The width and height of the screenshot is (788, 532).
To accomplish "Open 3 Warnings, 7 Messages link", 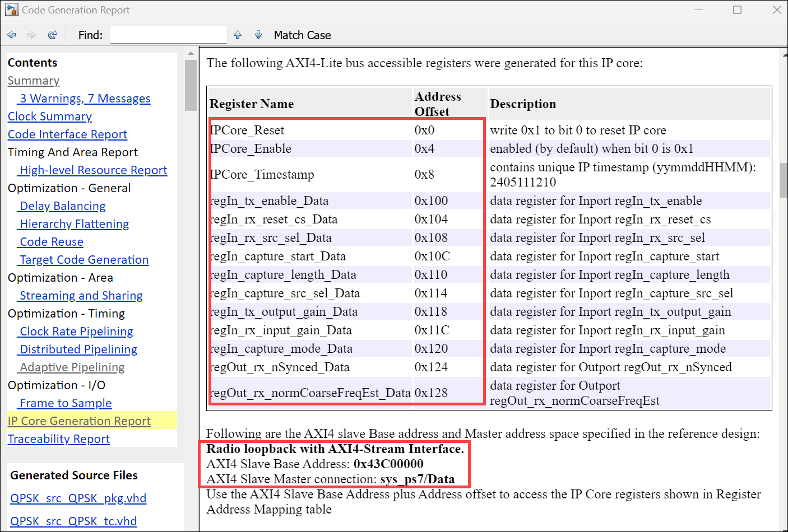I will 85,99.
